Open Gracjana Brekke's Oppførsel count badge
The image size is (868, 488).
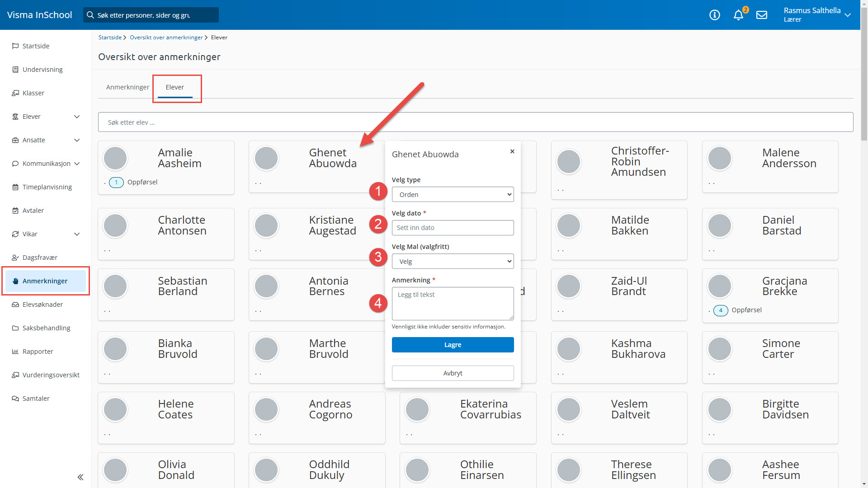721,310
